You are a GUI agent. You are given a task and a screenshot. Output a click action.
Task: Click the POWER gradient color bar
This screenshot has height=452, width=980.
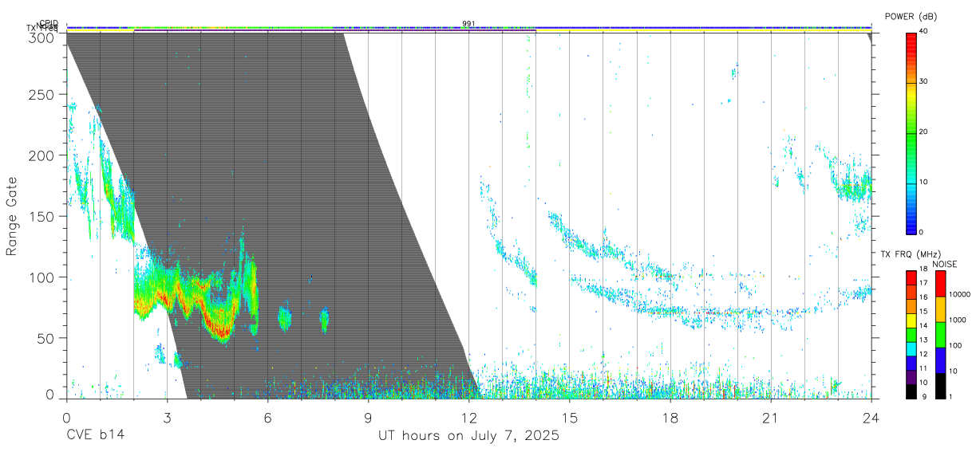[912, 132]
